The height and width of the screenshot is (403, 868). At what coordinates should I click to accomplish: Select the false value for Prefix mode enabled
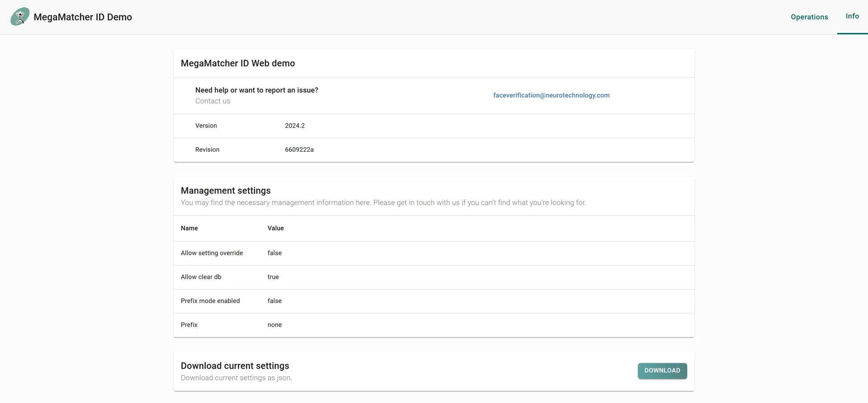pos(274,301)
